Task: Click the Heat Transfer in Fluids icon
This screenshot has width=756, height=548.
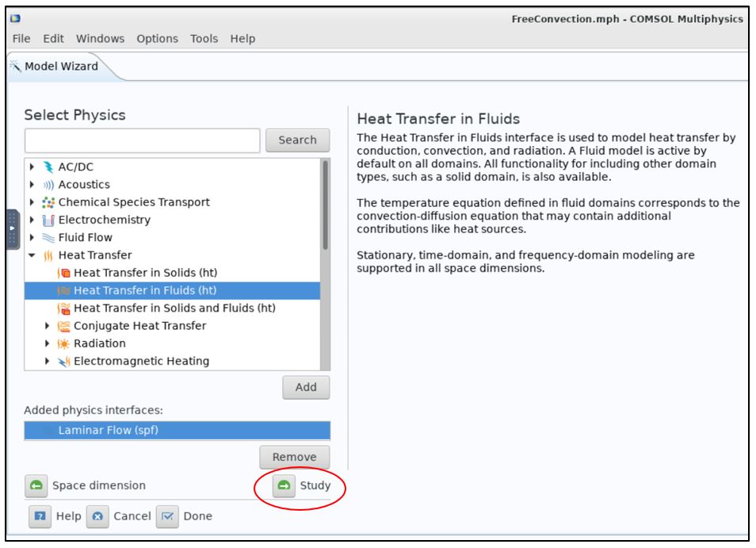Action: (x=63, y=291)
